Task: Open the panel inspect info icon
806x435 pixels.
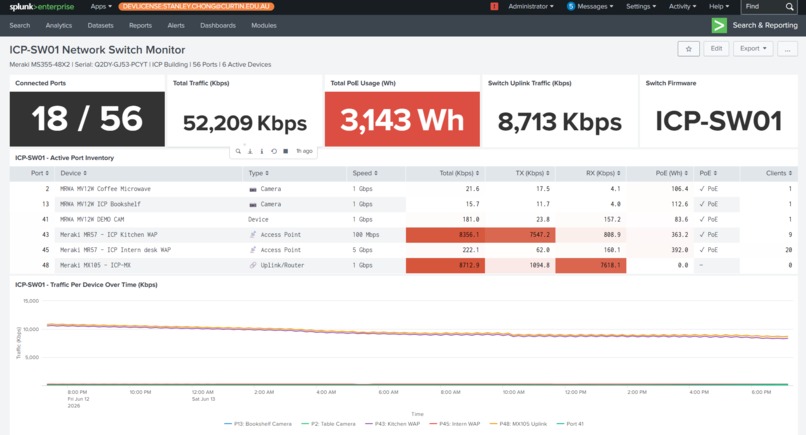Action: pos(262,151)
